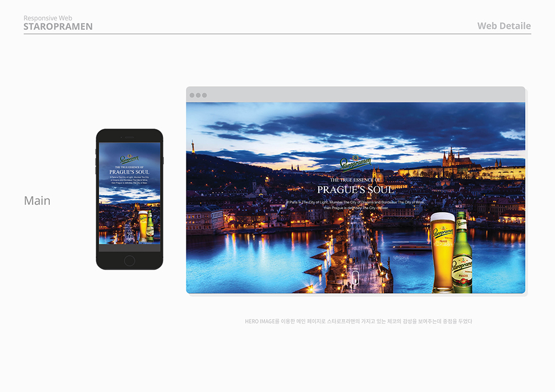Click the full beer glass on desktop hero
Screen dimensions: 555x392
(442, 252)
